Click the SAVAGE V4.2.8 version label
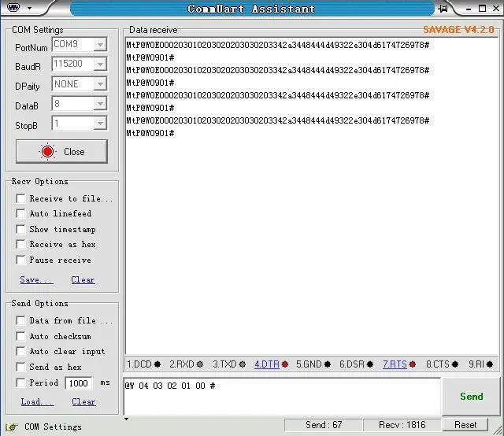This screenshot has height=436, width=504. pos(458,30)
